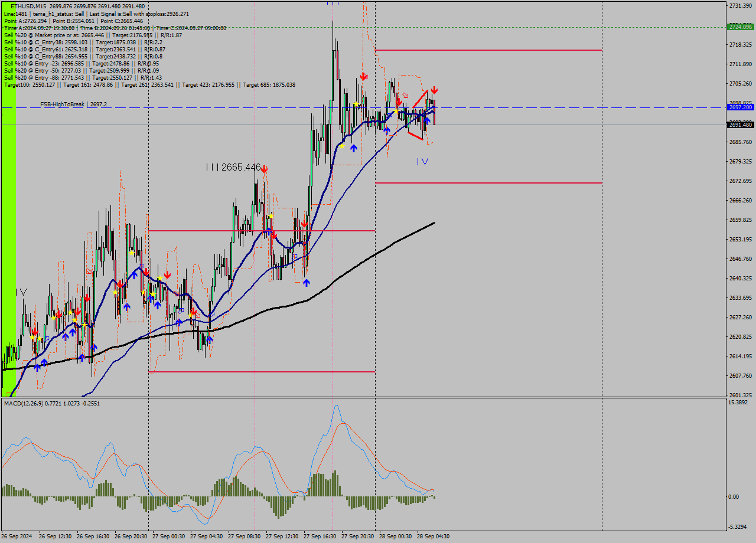This screenshot has width=756, height=543.
Task: Click the 2607.760 price axis value
Action: click(741, 375)
